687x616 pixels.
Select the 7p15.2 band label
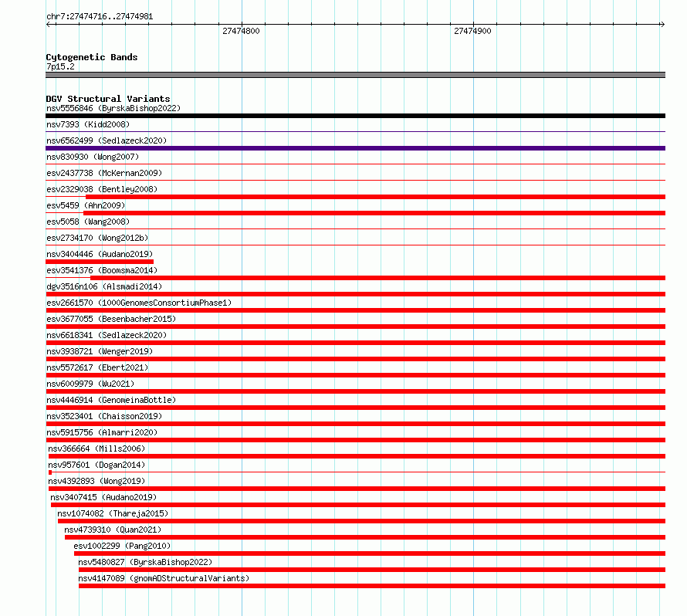60,66
